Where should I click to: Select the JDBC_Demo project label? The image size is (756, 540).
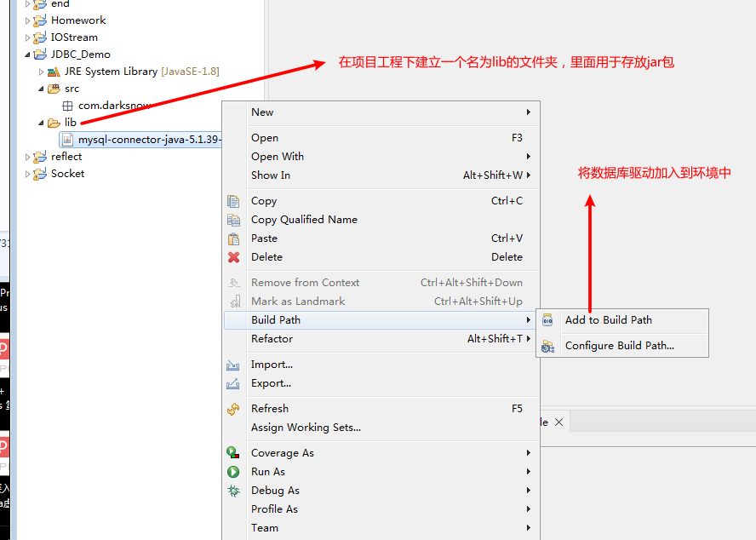[81, 55]
